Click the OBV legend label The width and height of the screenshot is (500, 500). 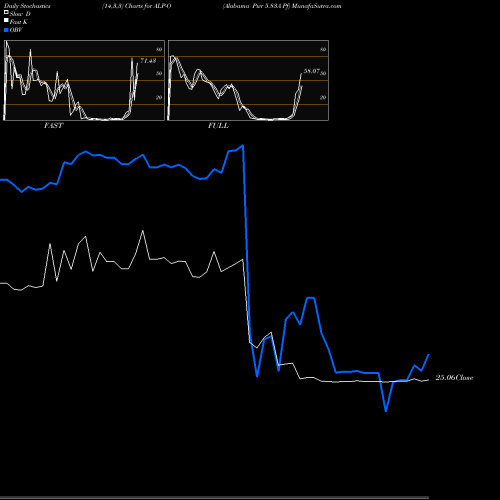tap(16, 30)
